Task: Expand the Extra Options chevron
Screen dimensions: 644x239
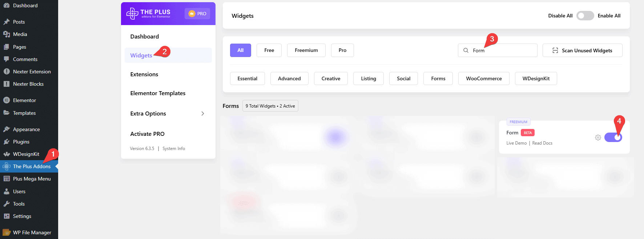Action: coord(203,114)
